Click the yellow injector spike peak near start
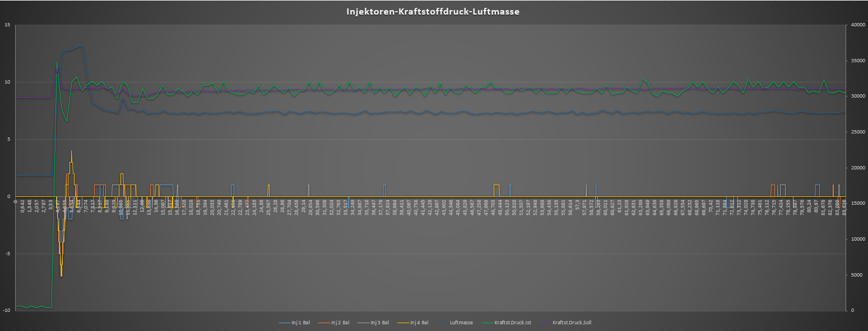The width and height of the screenshot is (868, 331). click(x=71, y=151)
